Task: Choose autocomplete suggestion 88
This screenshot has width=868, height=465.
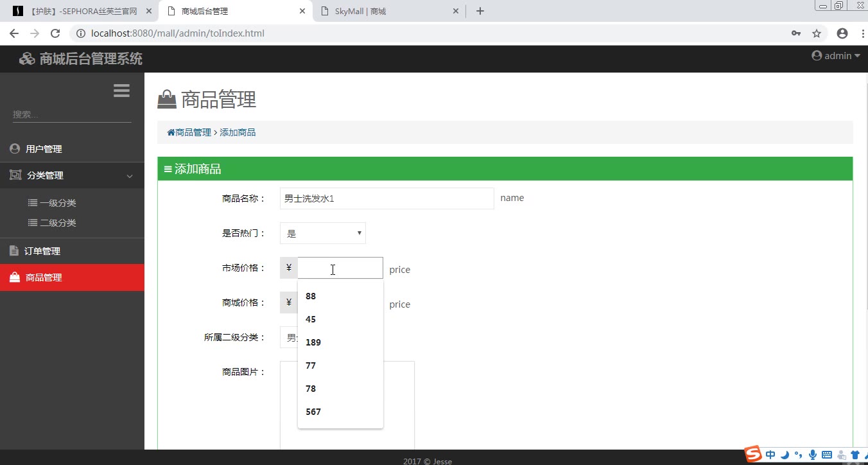Action: [340, 296]
